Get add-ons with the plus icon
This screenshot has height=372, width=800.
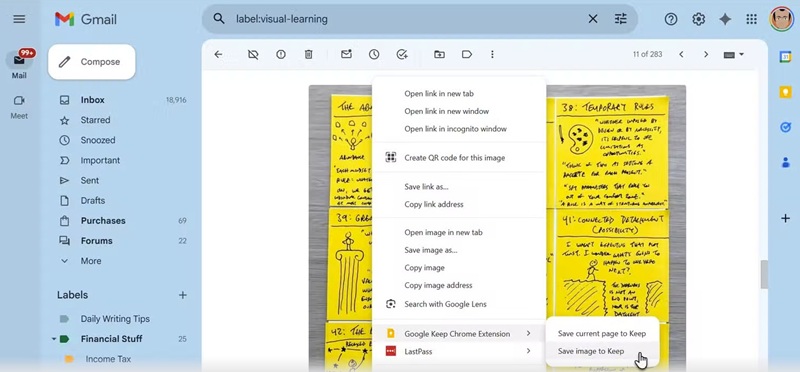[x=785, y=218]
